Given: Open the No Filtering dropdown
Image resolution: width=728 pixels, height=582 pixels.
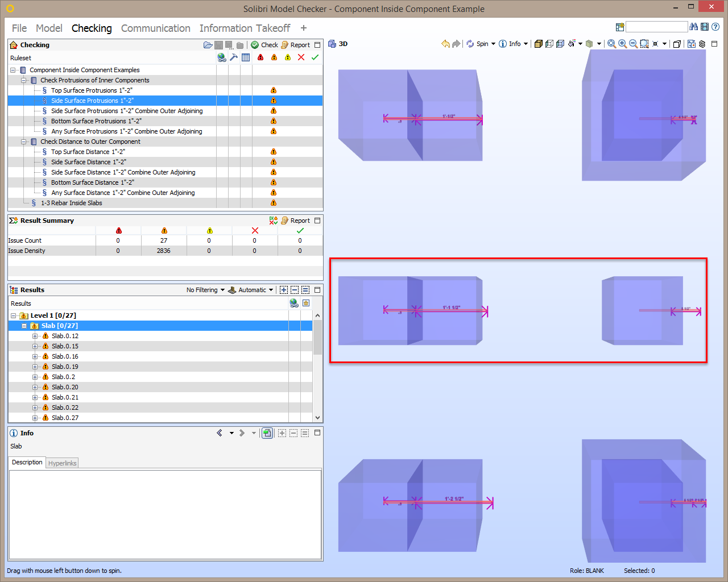Looking at the screenshot, I should click(x=205, y=290).
